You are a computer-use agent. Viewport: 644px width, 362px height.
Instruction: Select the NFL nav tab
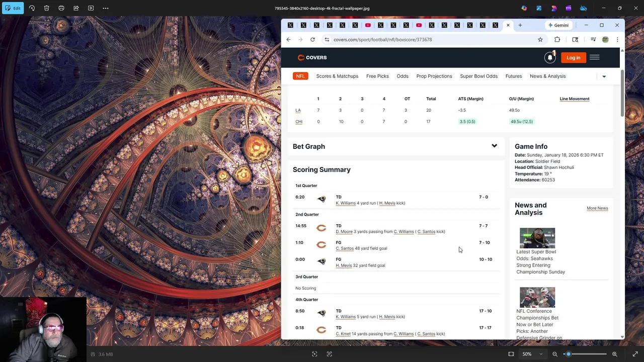300,76
